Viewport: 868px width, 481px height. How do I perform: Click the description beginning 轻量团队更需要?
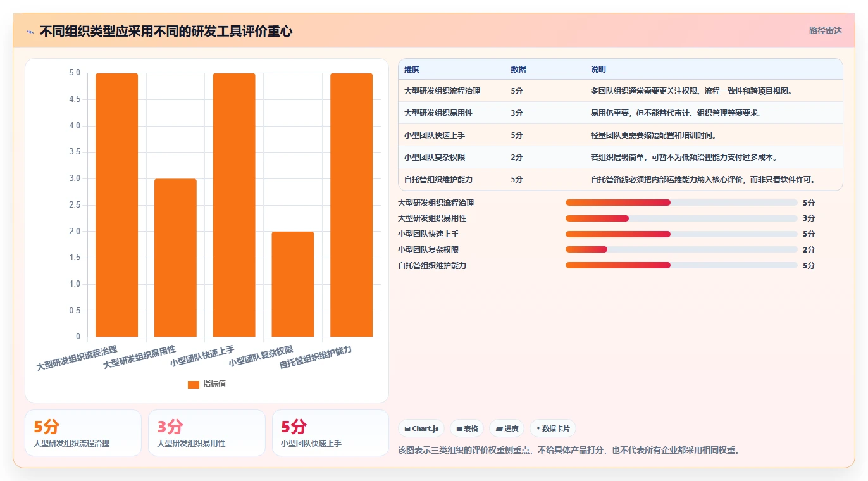click(x=654, y=135)
